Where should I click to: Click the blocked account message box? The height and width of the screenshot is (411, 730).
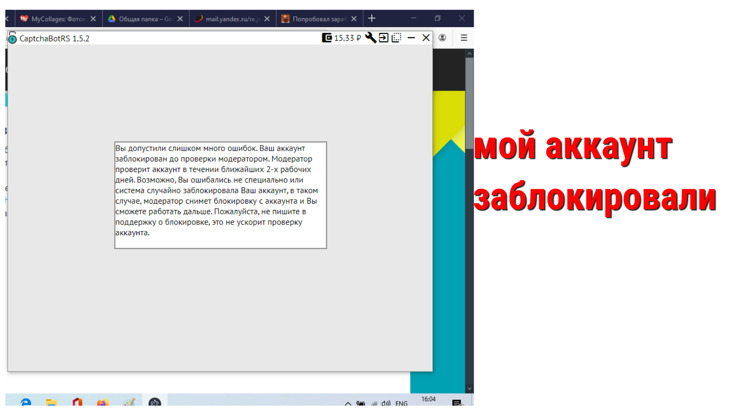221,195
